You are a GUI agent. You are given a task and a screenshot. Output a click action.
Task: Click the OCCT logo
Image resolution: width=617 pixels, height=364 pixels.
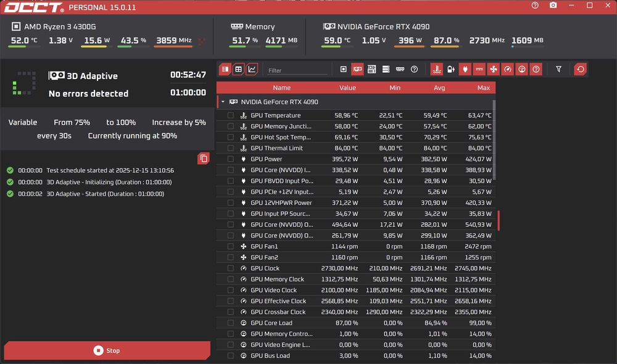click(x=34, y=7)
